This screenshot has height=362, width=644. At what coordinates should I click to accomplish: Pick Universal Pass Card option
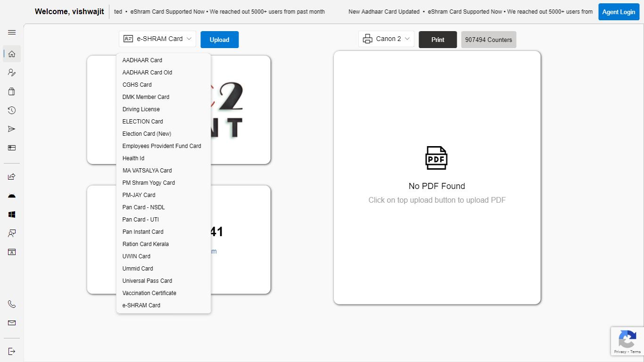click(164, 281)
